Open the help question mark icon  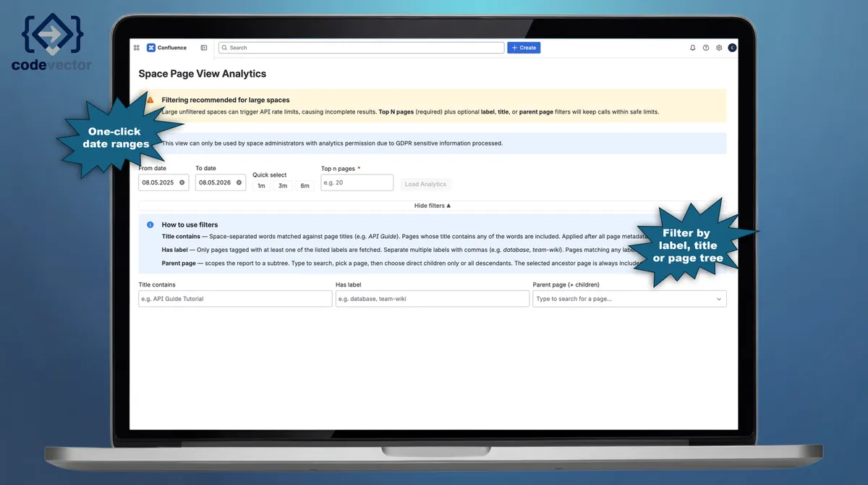(706, 48)
